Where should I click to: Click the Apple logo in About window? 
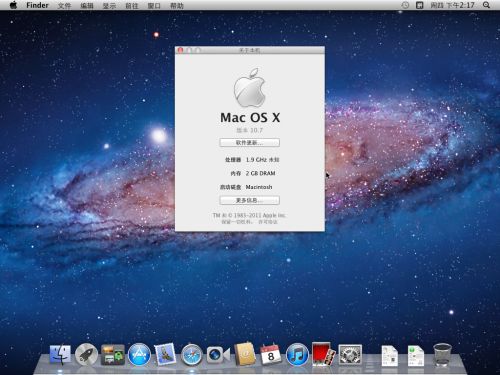click(250, 87)
